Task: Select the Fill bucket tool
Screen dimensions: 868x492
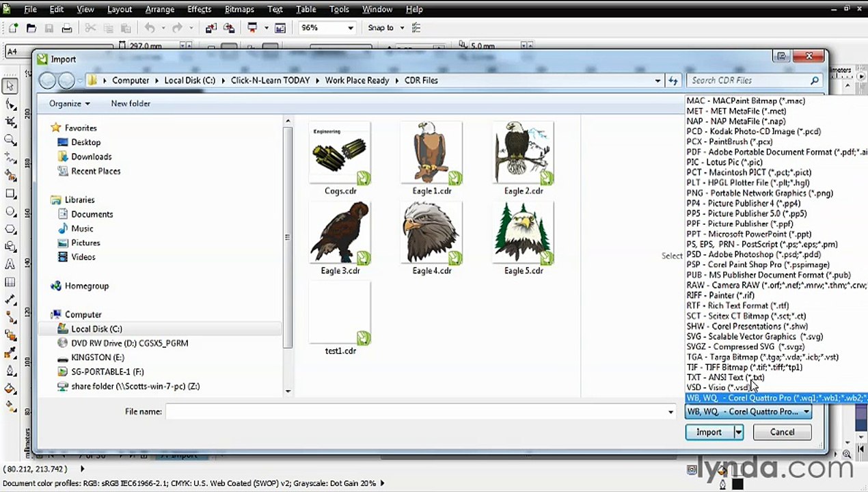Action: (10, 389)
